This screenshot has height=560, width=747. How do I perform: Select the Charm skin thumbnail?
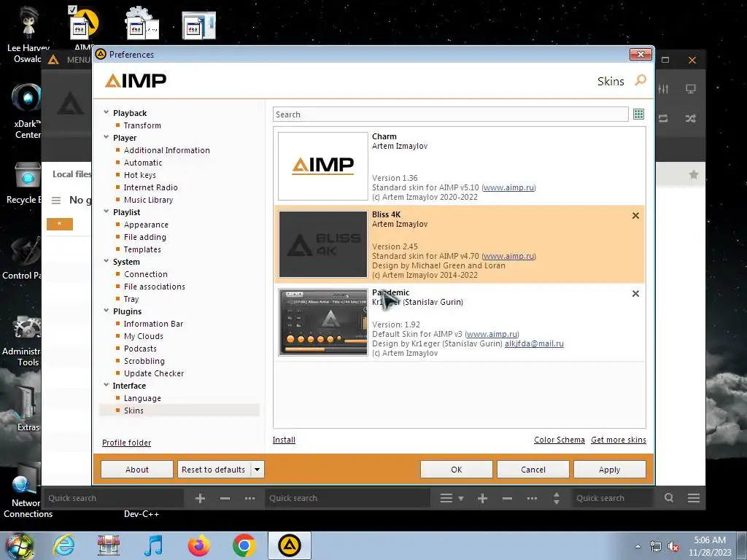(x=323, y=166)
